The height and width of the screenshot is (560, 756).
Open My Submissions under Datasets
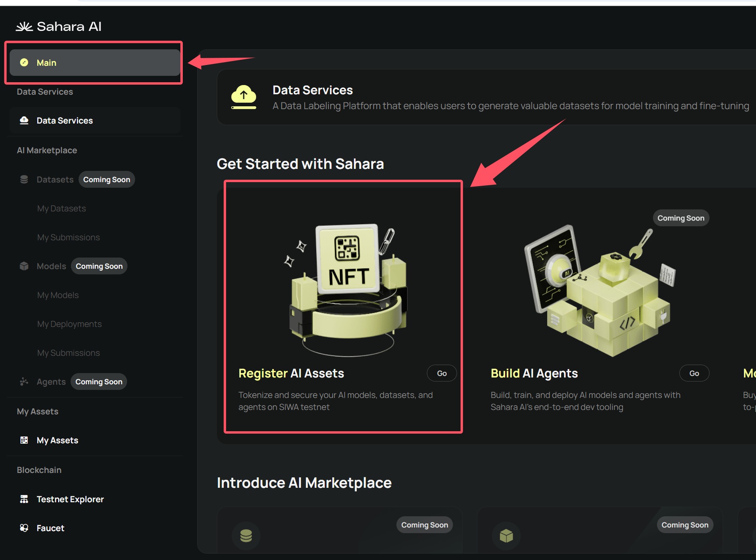click(69, 237)
